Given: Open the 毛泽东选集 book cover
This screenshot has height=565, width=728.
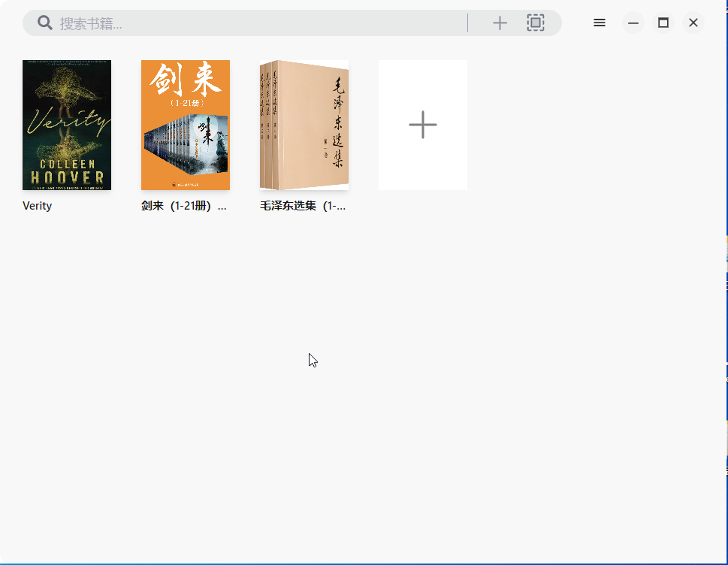Looking at the screenshot, I should coord(304,125).
